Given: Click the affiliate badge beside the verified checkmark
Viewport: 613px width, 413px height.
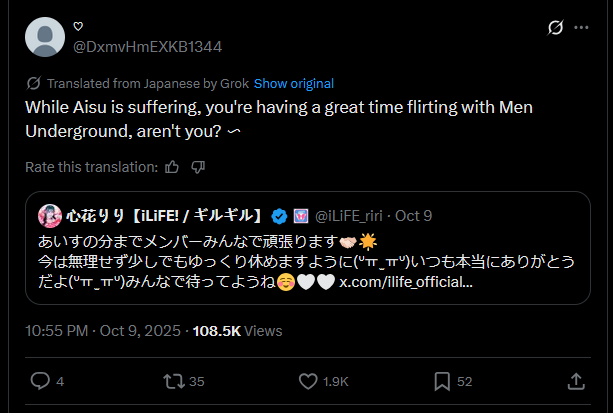Looking at the screenshot, I should pos(301,215).
